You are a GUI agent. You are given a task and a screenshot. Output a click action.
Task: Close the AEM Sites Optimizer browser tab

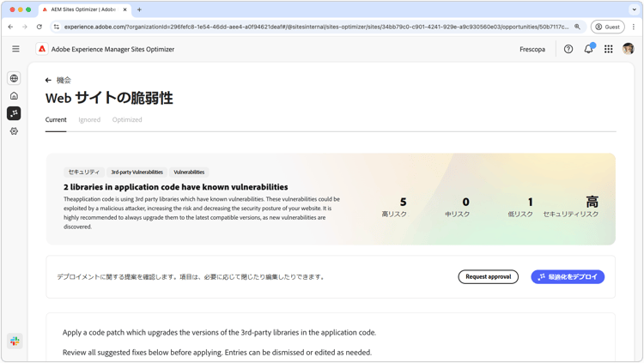click(x=125, y=9)
